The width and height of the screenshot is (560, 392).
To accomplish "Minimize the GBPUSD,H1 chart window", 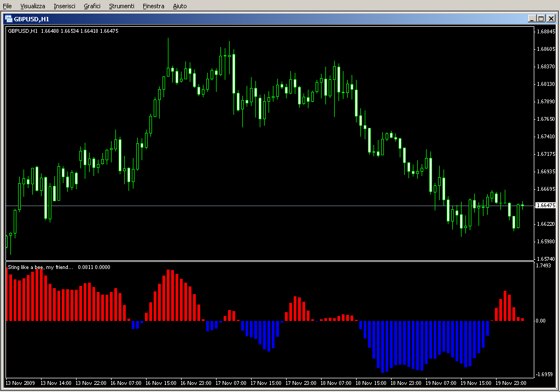I will point(532,19).
